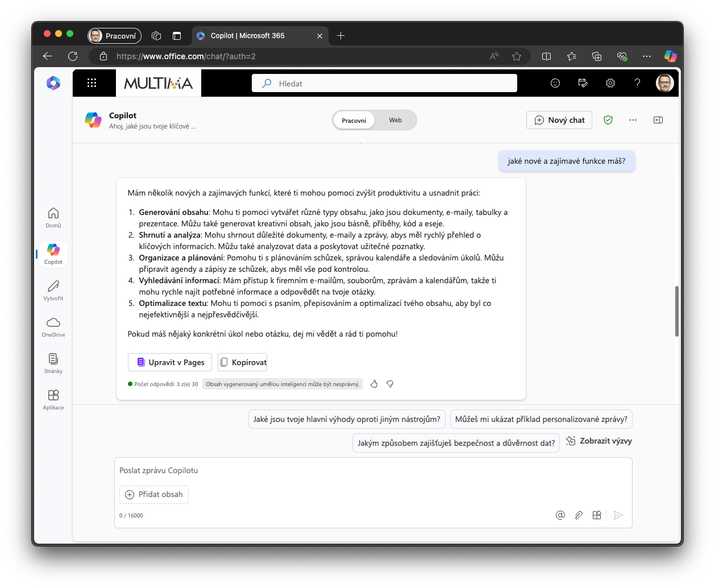Click the browser address bar URL

(186, 56)
